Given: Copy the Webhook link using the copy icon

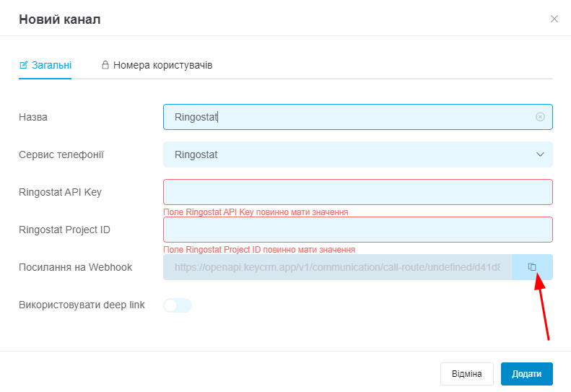Looking at the screenshot, I should pyautogui.click(x=532, y=267).
